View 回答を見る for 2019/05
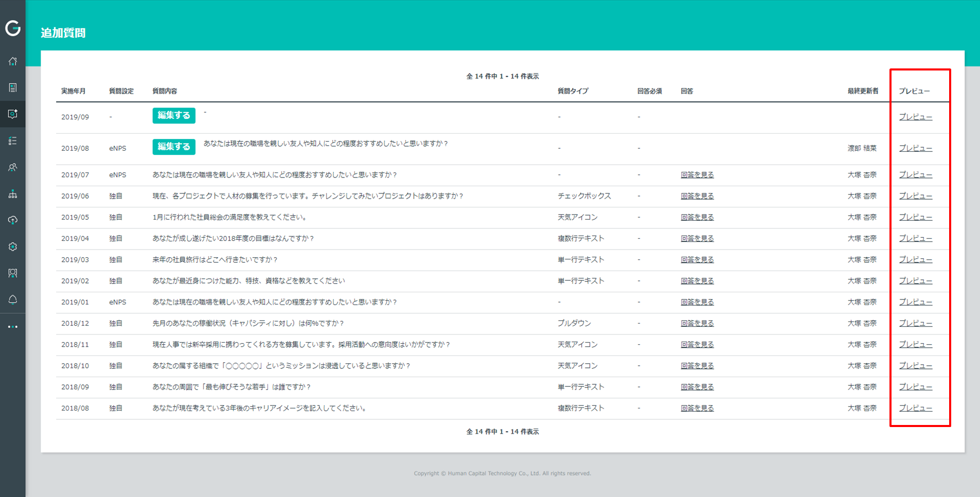Viewport: 980px width, 497px height. click(x=697, y=217)
